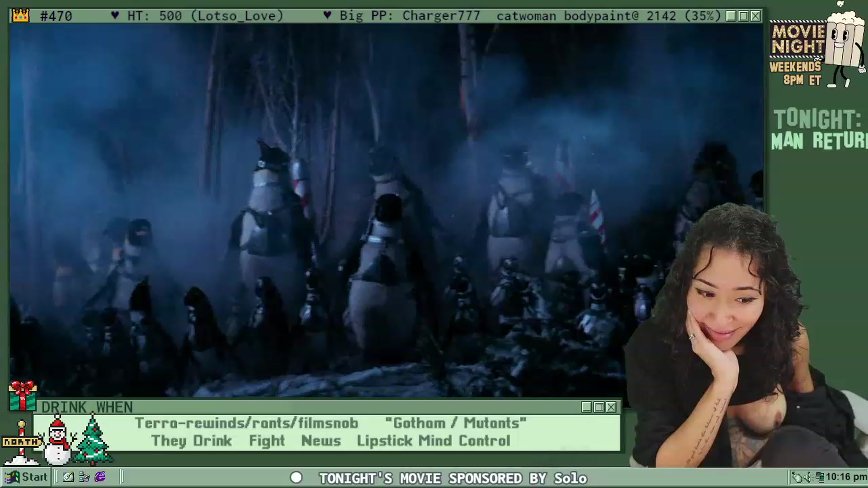Click the Christmas tree icon
This screenshot has height=488, width=868.
(x=93, y=439)
